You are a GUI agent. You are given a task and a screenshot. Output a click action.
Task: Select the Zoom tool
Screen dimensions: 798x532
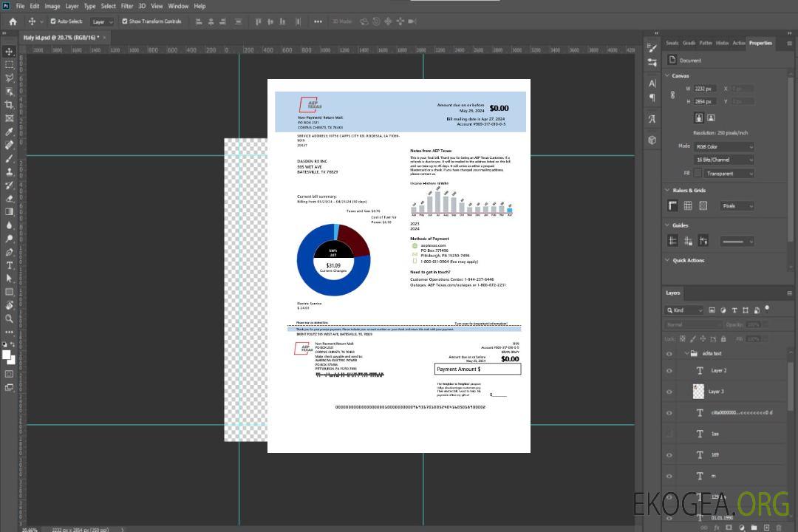[9, 318]
